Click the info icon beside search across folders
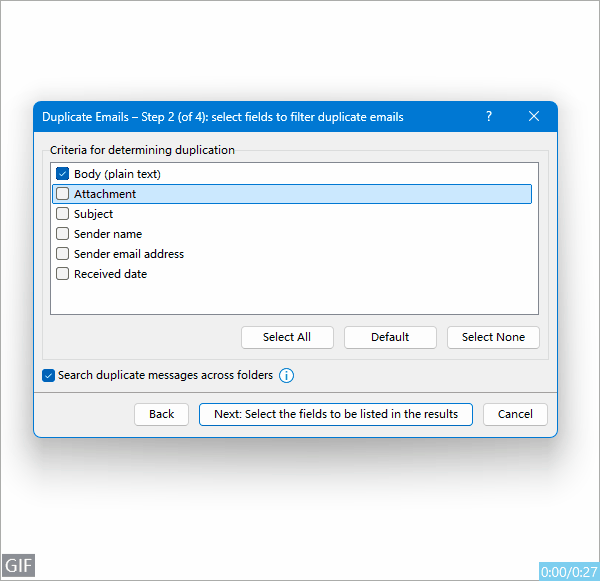The height and width of the screenshot is (581, 600). [x=286, y=376]
